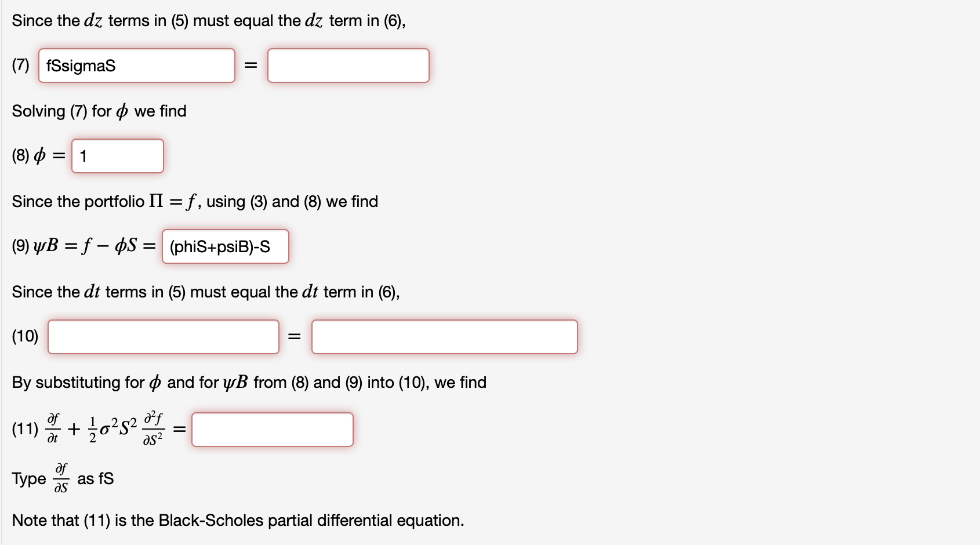Select the empty answer box right of fSsigmaS
This screenshot has width=980, height=545.
[x=348, y=65]
